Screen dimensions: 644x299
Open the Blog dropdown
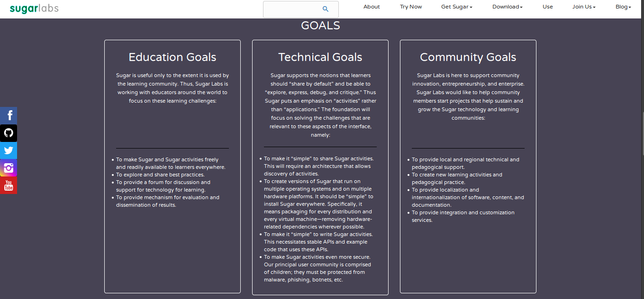pos(623,7)
